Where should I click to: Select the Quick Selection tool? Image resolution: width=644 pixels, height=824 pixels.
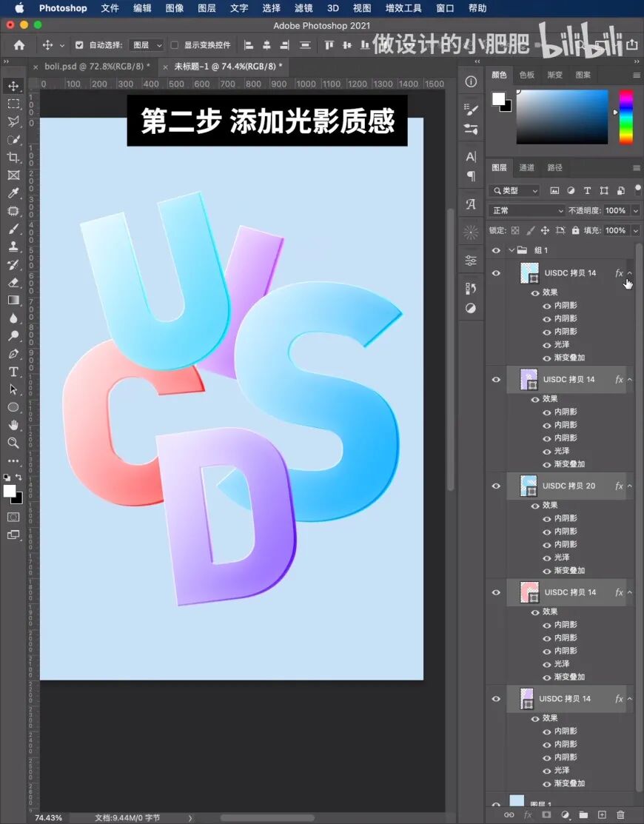[x=13, y=140]
